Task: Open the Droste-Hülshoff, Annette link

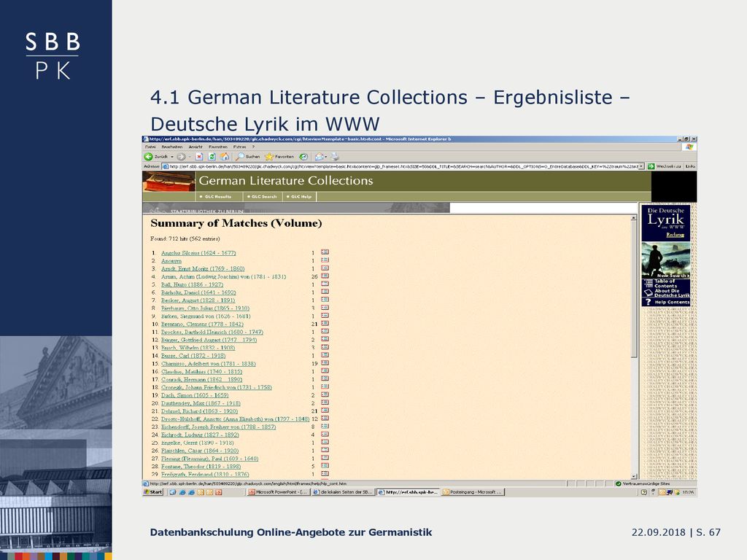Action: pyautogui.click(x=236, y=419)
